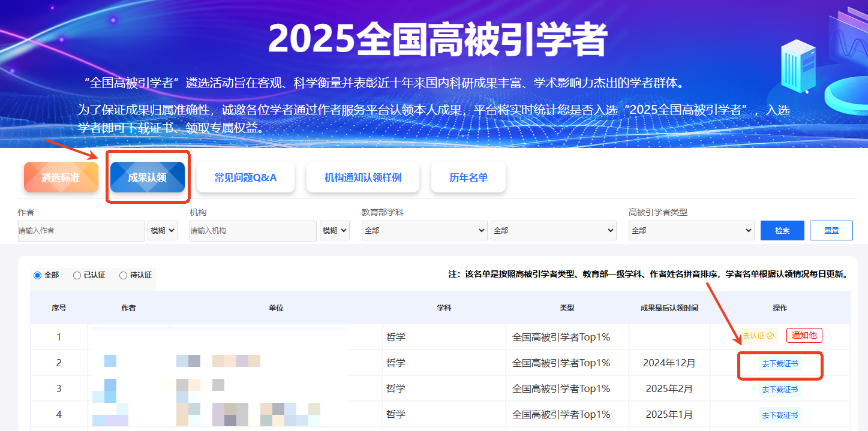
Task: Click 去下载证书 link in row 4
Action: pos(780,415)
